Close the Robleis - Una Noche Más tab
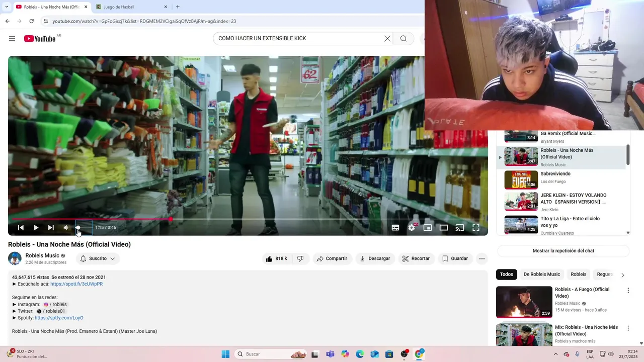The image size is (644, 362). tap(86, 7)
